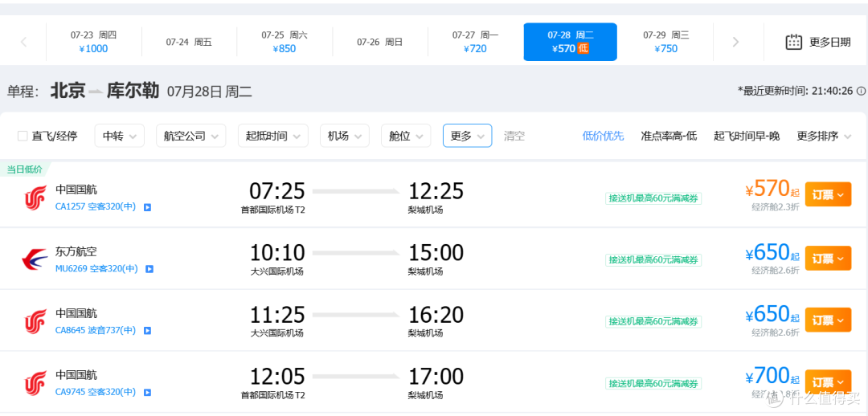
Task: Click Air China logo for CA8645
Action: coord(35,321)
